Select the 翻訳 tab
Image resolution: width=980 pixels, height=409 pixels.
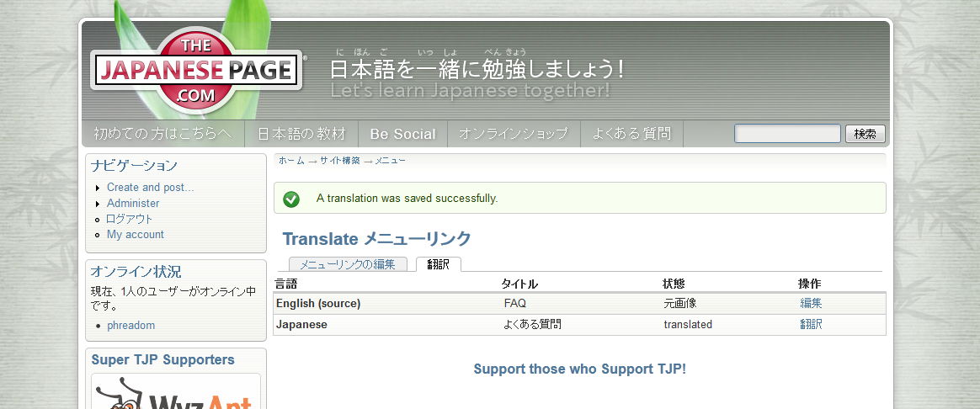pyautogui.click(x=438, y=264)
